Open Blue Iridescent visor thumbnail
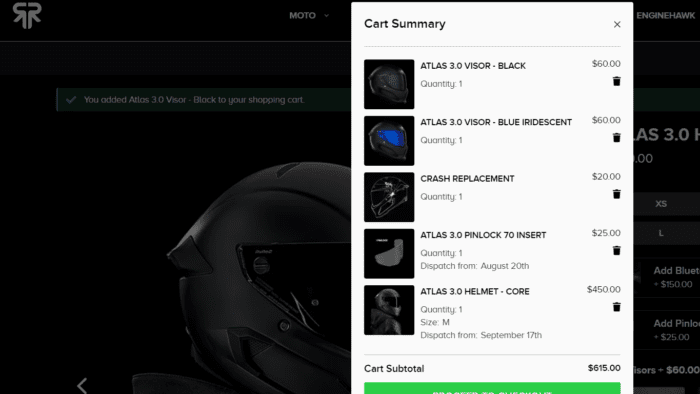Viewport: 700px width, 394px height. coord(389,141)
